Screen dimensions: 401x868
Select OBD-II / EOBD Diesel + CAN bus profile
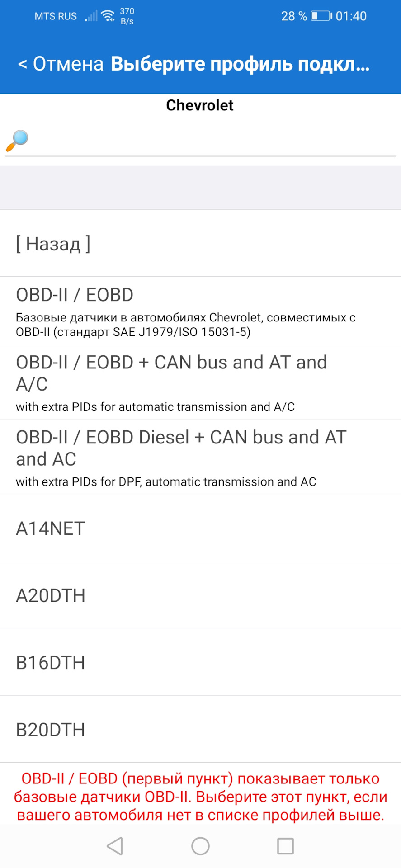[200, 457]
